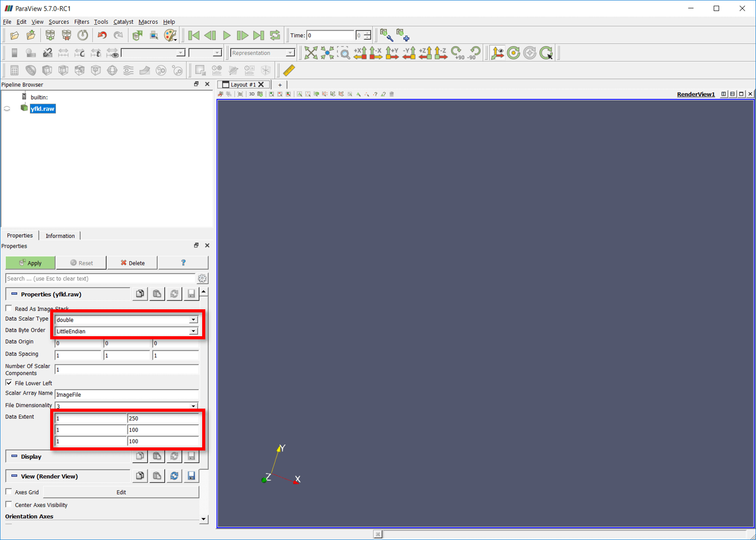Image resolution: width=756 pixels, height=540 pixels.
Task: Set view direction to +X
Action: (360, 53)
